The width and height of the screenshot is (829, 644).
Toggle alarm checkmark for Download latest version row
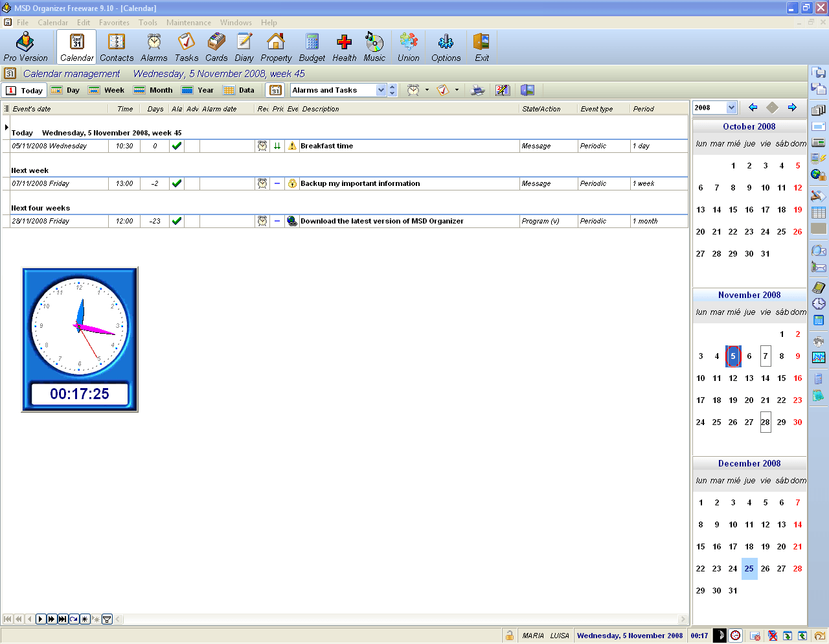click(176, 221)
